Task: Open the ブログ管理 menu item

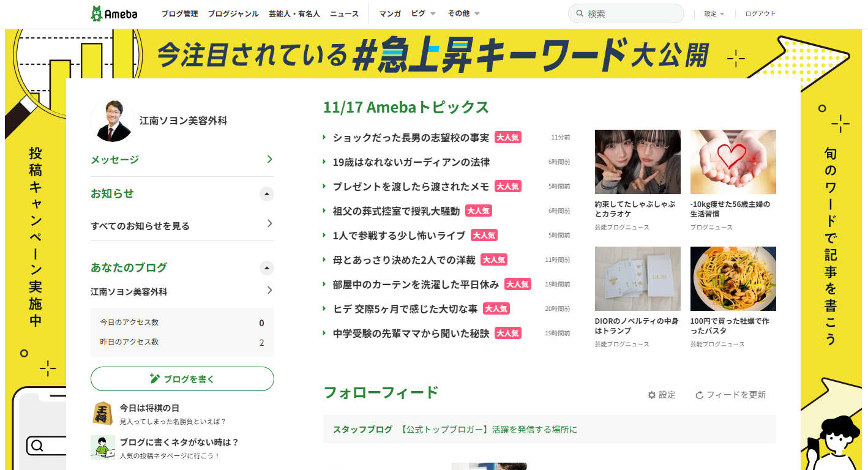Action: click(179, 13)
